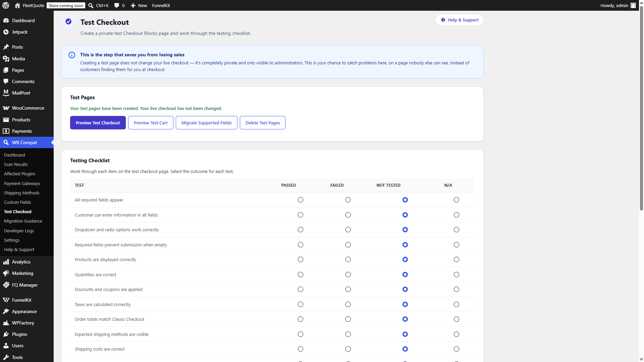Mark 'Required fields prevent submission' as Passed
Screen dimensions: 644x362
(x=301, y=245)
